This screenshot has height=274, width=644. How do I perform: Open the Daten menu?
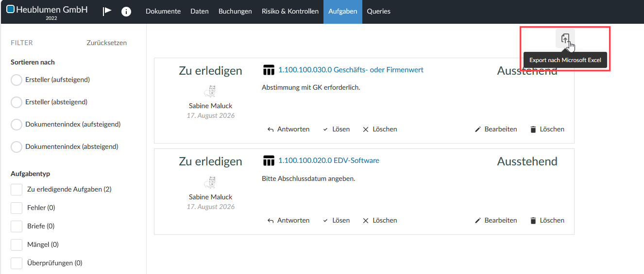200,11
